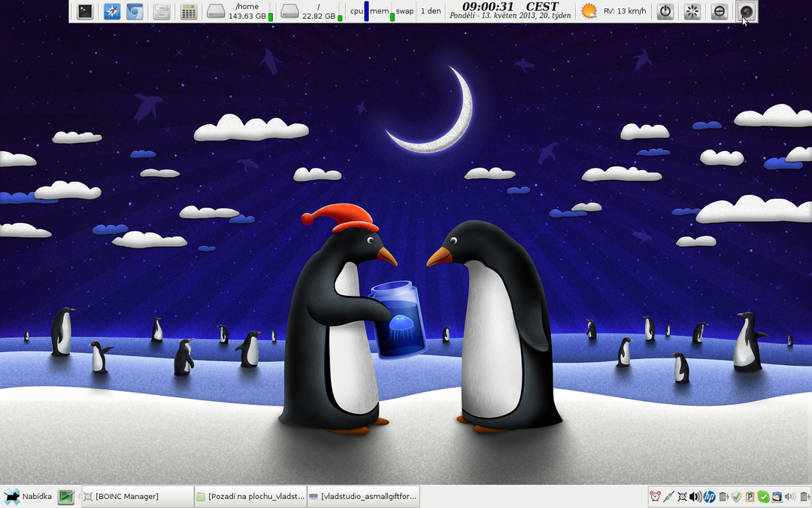Show the desktop using the green panel icon
This screenshot has width=812, height=508.
pos(65,497)
